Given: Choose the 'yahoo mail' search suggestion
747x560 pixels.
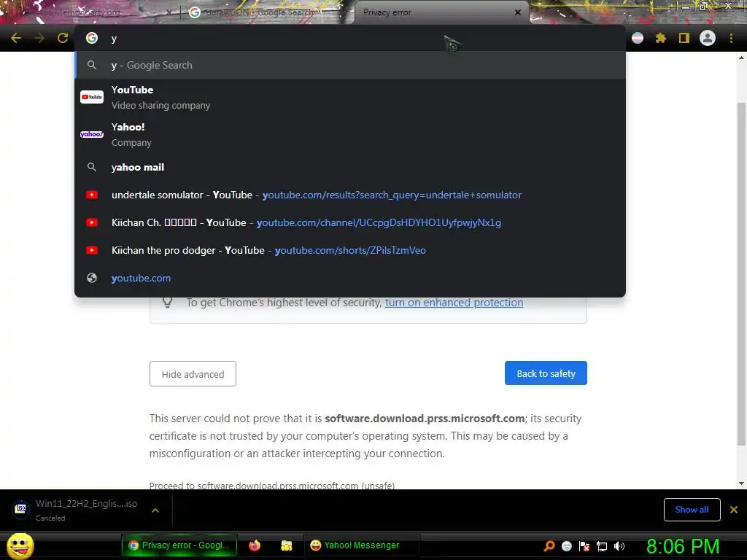Looking at the screenshot, I should (x=350, y=167).
